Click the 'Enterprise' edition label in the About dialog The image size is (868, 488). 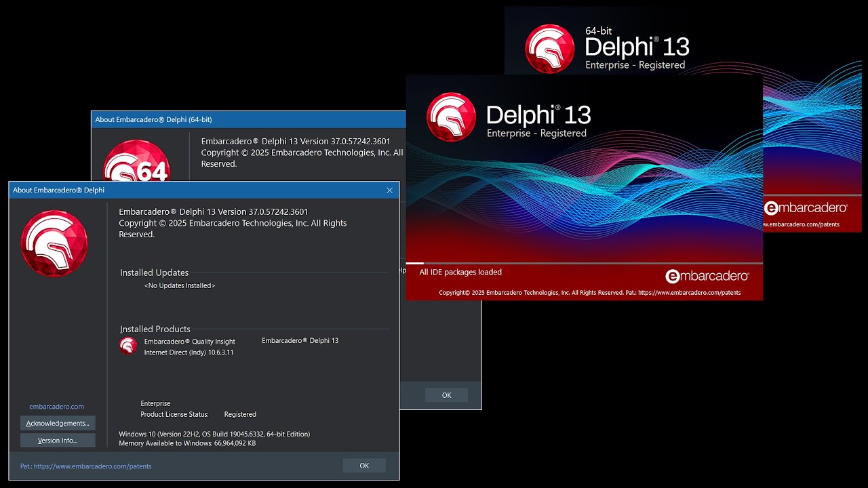(156, 403)
